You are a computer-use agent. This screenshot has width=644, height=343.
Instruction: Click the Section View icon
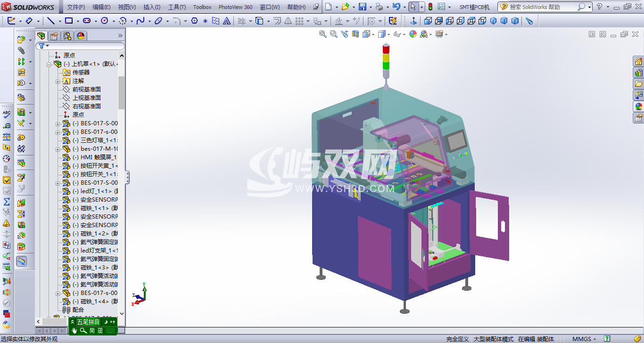355,34
